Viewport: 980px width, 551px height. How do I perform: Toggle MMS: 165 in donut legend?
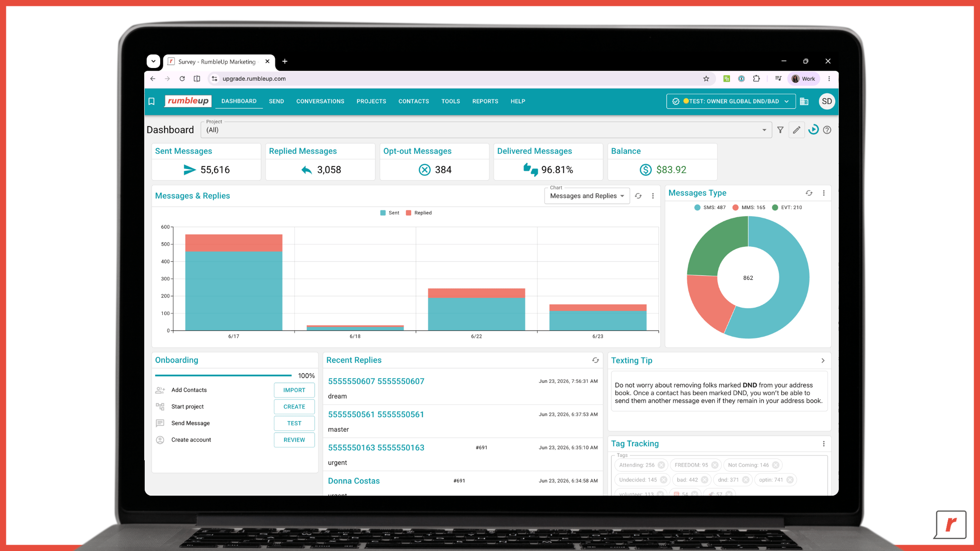tap(749, 208)
